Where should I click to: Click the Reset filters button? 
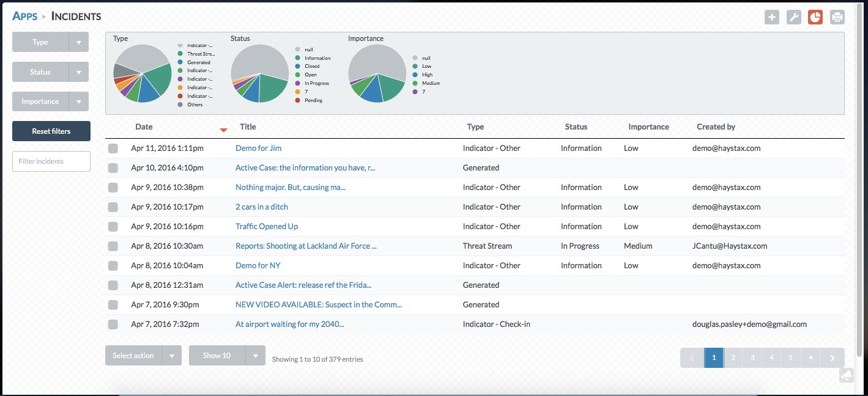pos(51,131)
